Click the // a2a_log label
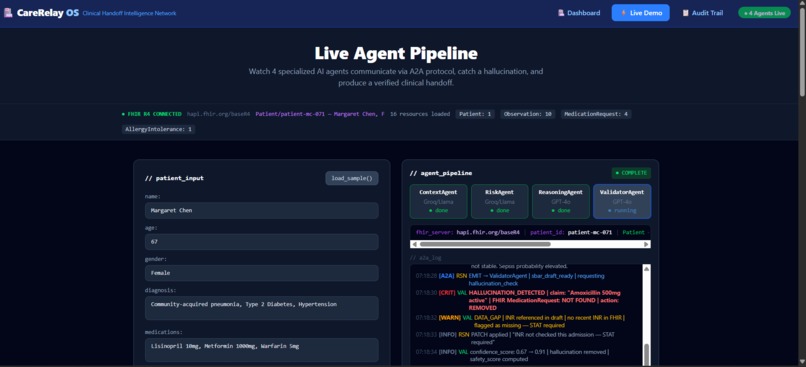The width and height of the screenshot is (806, 367). 425,258
